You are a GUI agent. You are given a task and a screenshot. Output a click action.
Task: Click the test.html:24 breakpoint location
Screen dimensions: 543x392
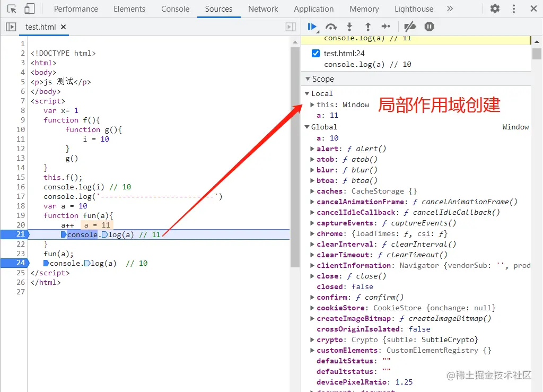(x=344, y=54)
